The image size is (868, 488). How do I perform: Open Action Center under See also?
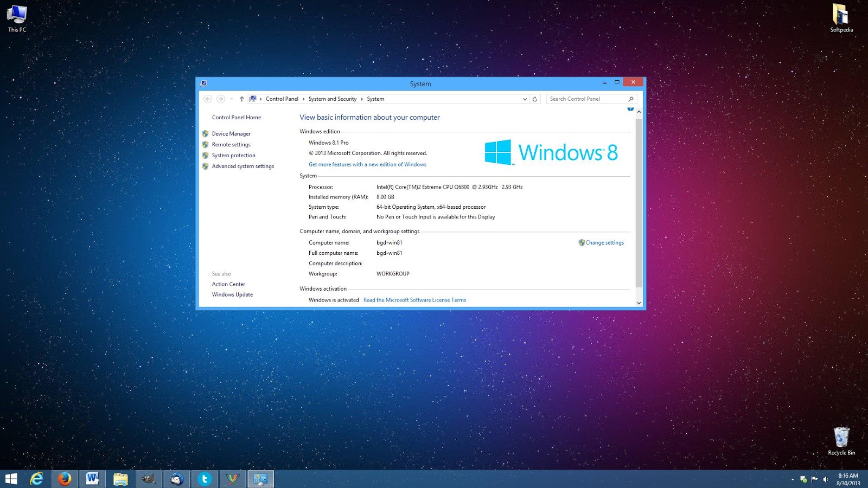[x=228, y=284]
